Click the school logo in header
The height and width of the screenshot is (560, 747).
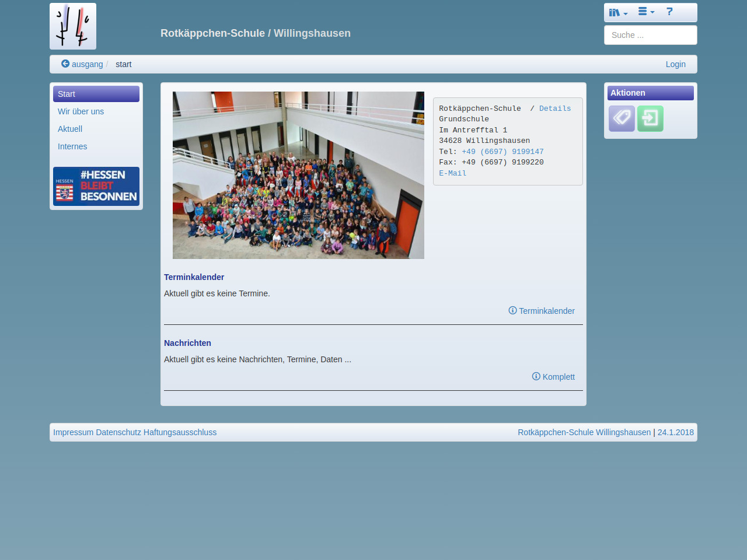pos(73,26)
